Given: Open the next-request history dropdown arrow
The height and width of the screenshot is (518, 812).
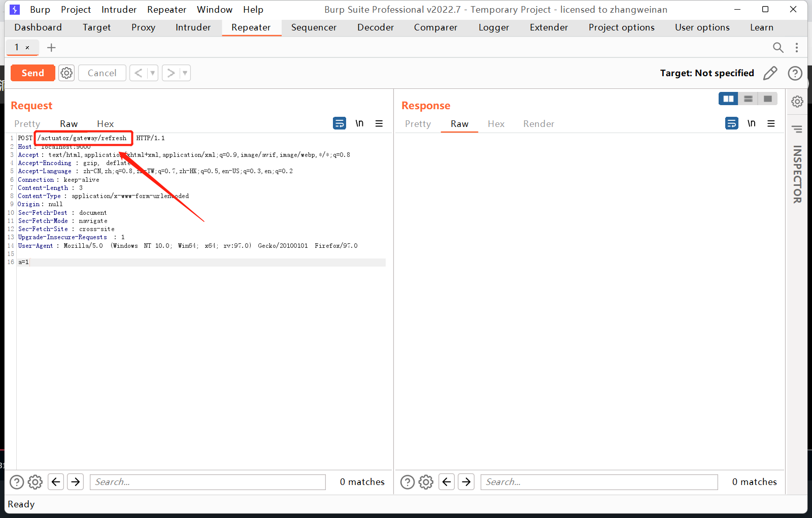Looking at the screenshot, I should tap(185, 73).
